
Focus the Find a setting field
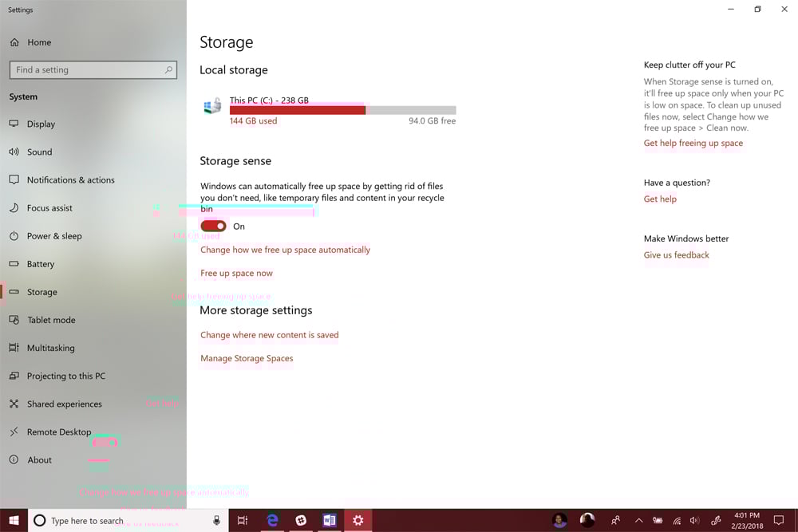[x=93, y=69]
